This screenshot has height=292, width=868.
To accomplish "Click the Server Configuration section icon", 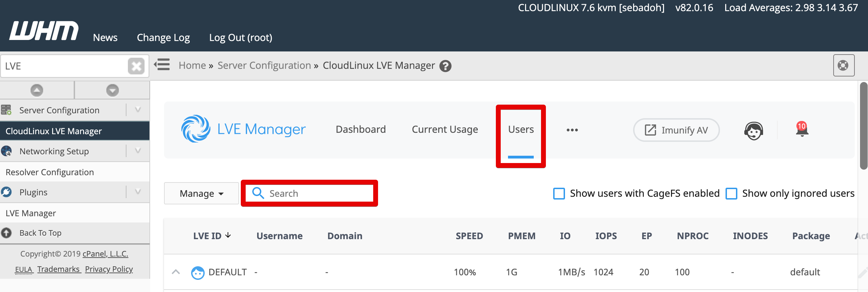I will [x=6, y=110].
